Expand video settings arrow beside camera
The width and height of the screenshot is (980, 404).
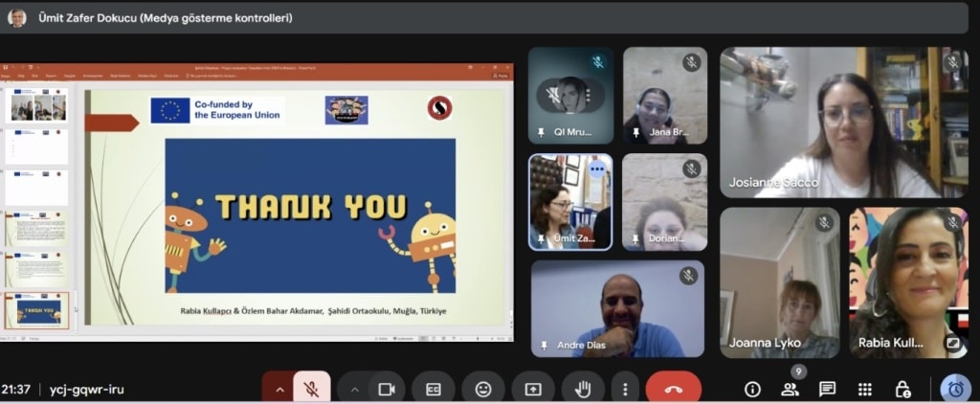(x=354, y=389)
